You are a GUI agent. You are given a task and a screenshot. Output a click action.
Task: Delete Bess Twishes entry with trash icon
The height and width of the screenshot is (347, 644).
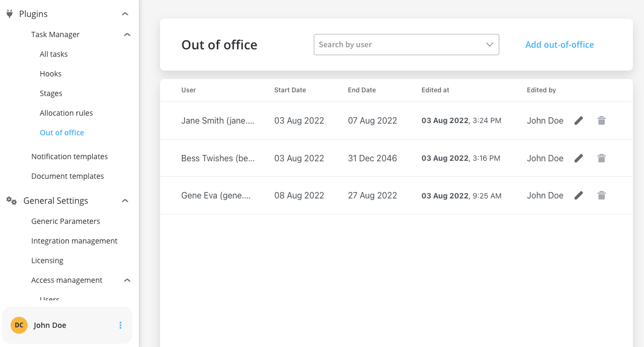point(602,158)
